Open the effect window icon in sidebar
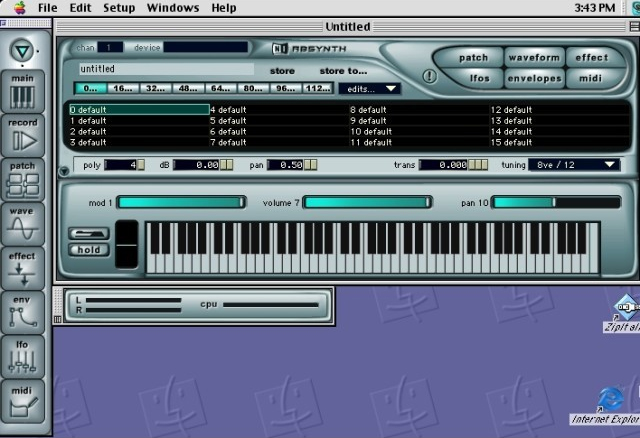 pyautogui.click(x=22, y=268)
